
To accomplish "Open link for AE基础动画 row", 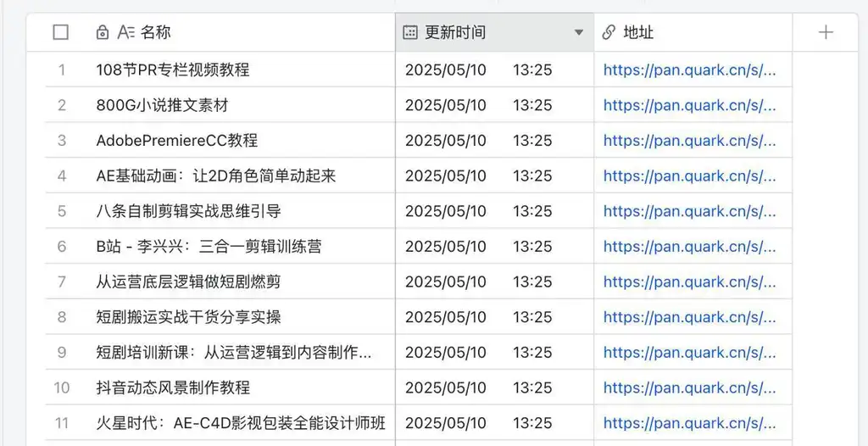I will click(690, 176).
